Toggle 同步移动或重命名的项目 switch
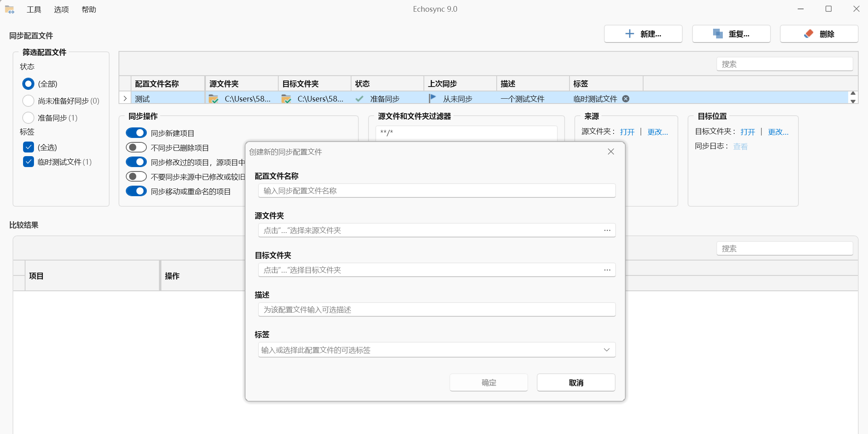Viewport: 868px width, 434px height. 136,191
